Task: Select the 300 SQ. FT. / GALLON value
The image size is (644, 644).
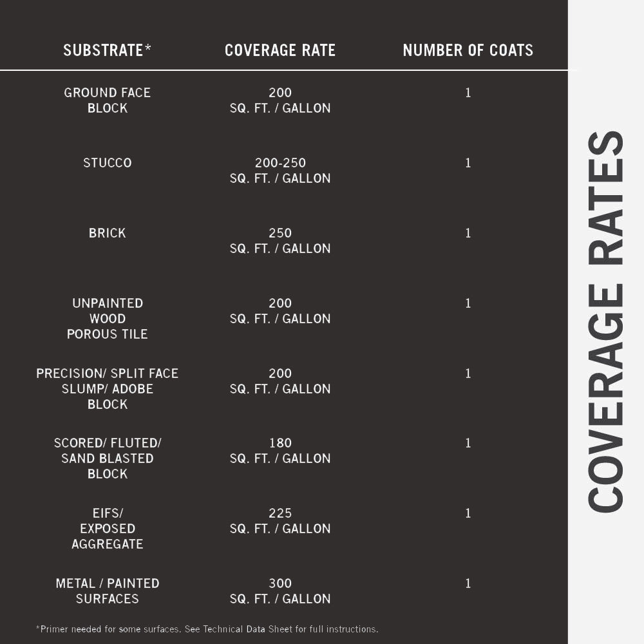Action: (280, 591)
